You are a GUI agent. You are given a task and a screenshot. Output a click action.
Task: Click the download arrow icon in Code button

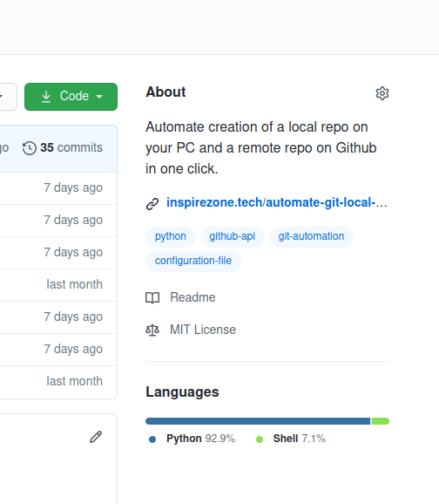pos(46,97)
